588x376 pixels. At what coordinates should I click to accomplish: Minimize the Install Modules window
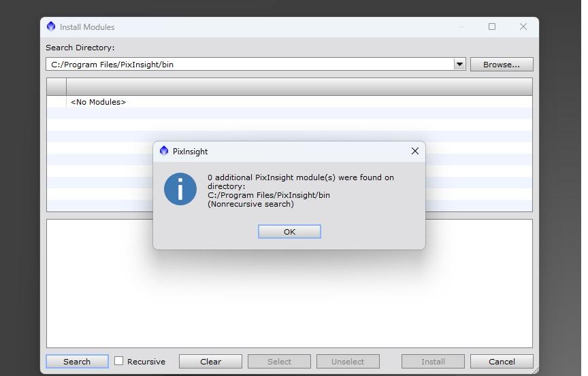click(461, 27)
